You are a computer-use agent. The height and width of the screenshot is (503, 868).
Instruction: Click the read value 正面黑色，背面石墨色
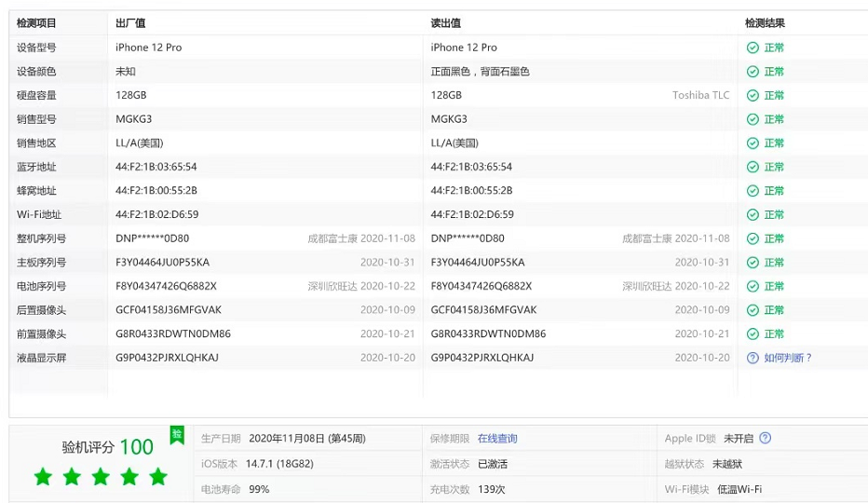click(x=480, y=72)
